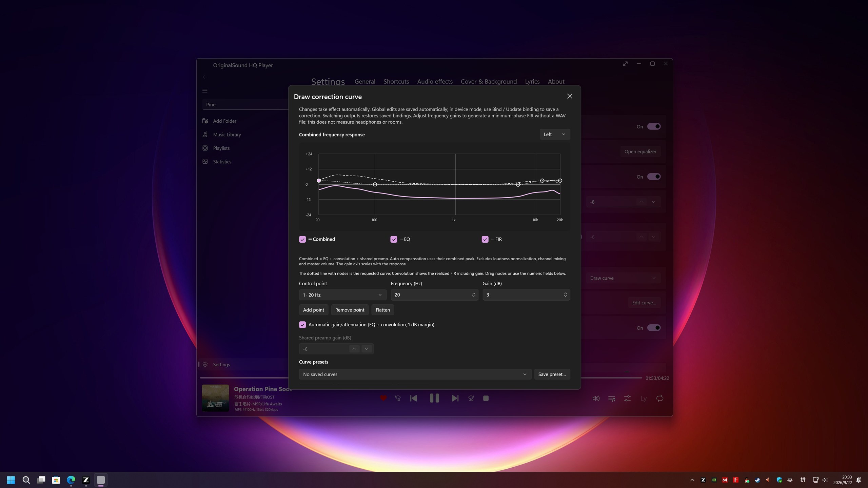Toggle the Ly lyrics icon
The width and height of the screenshot is (868, 488).
tap(644, 399)
